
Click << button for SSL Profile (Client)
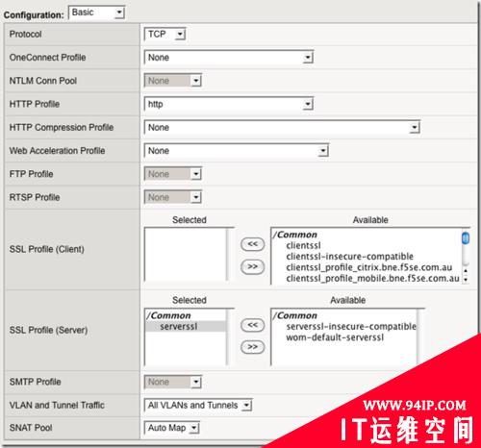point(252,244)
